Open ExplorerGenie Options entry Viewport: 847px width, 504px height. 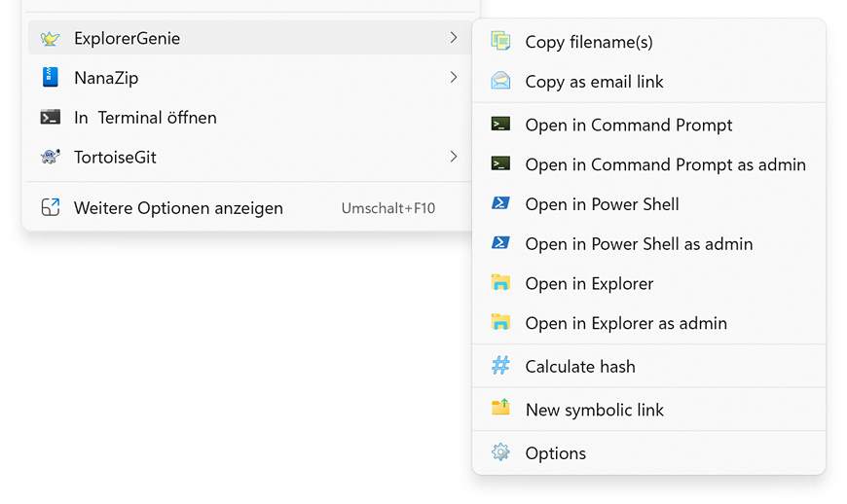point(649,452)
